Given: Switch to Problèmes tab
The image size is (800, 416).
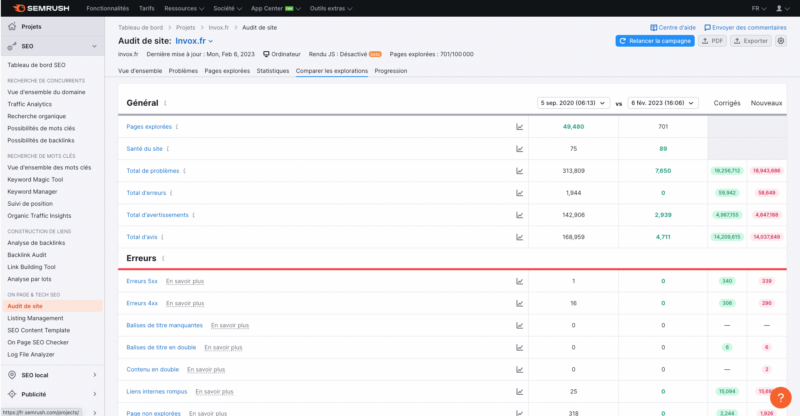Looking at the screenshot, I should click(183, 71).
